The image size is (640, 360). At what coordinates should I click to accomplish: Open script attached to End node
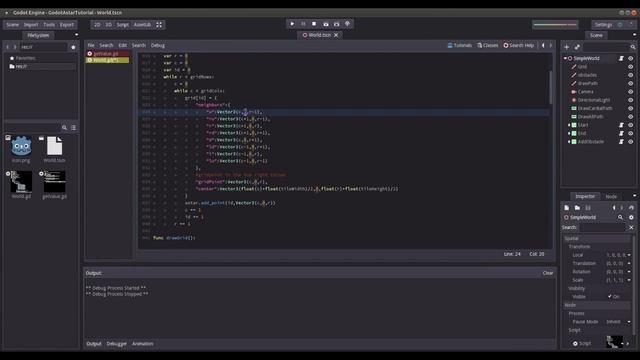[621, 133]
